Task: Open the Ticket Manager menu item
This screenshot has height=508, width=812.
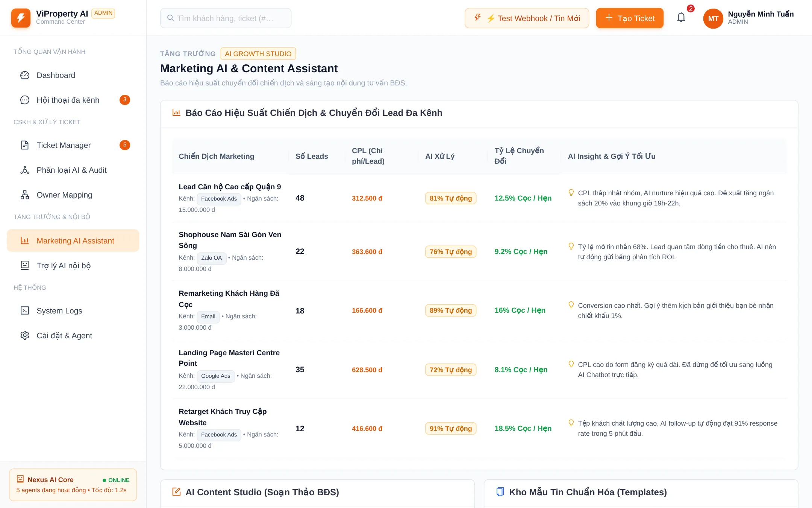Action: (73, 145)
